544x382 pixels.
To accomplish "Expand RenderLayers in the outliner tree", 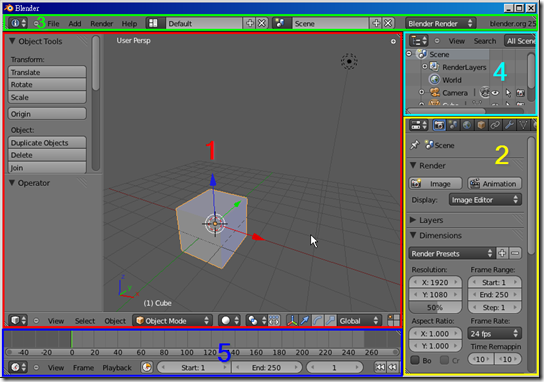I will 425,66.
